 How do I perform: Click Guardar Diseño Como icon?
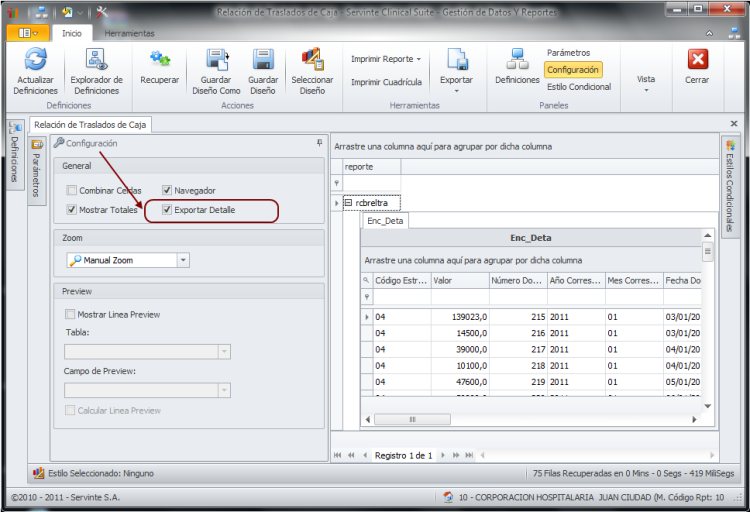pos(217,60)
